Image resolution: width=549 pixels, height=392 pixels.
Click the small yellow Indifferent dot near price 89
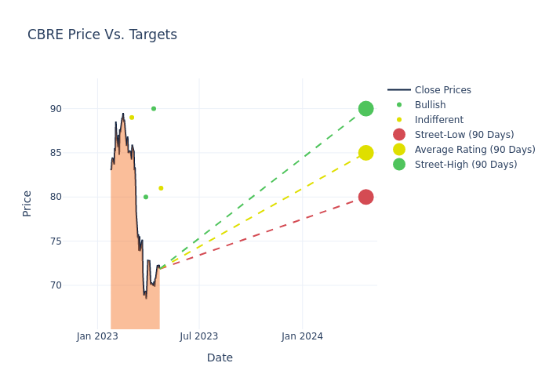pos(132,118)
